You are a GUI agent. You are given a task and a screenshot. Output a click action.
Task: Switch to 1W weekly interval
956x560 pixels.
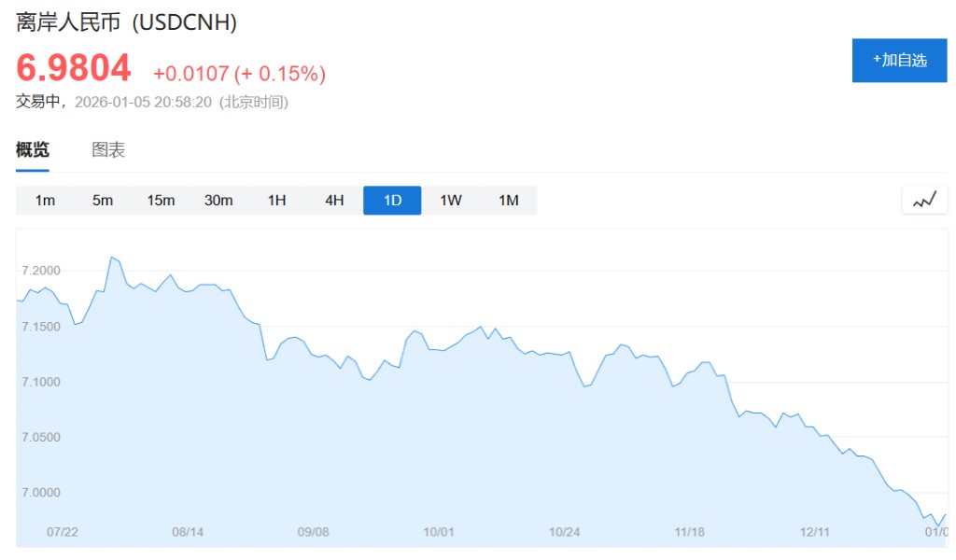coord(451,201)
